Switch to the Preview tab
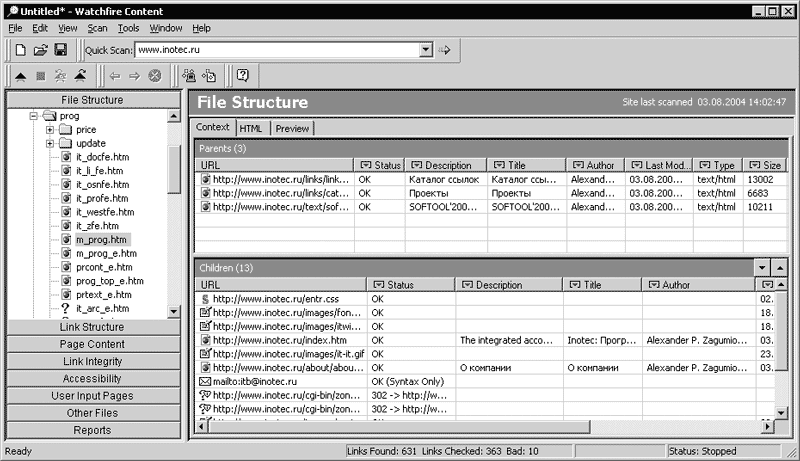Screen dimensions: 800x461 pos(292,129)
